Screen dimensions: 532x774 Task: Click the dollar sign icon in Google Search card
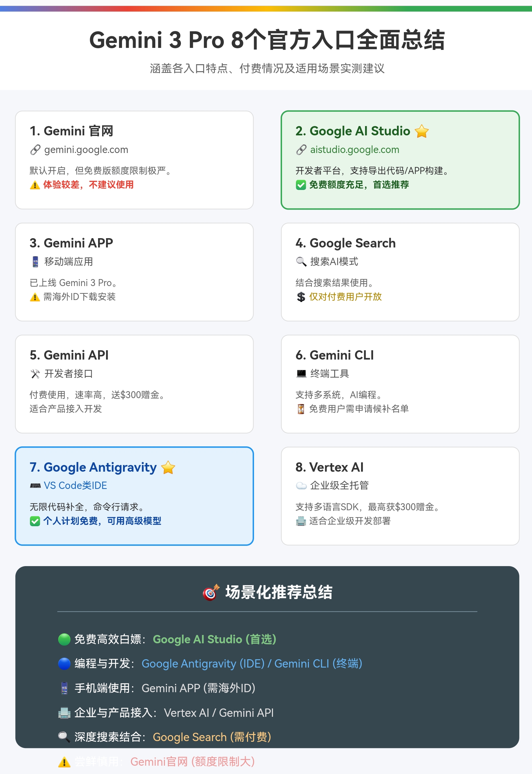click(301, 297)
